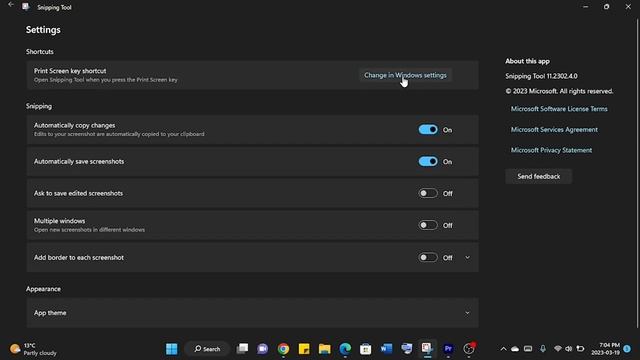Turn on Multiple windows toggle
This screenshot has height=360, width=640.
(x=428, y=225)
